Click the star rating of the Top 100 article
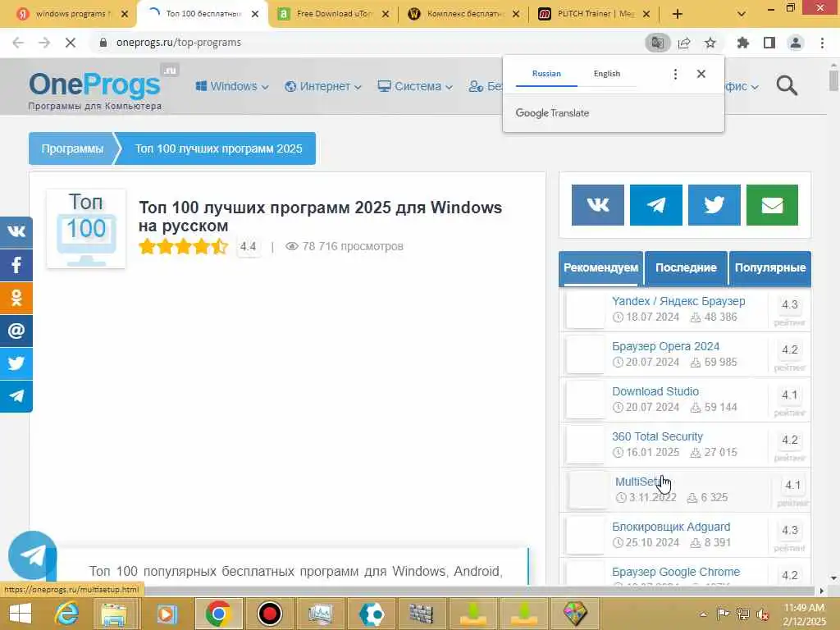This screenshot has width=840, height=630. click(x=183, y=246)
